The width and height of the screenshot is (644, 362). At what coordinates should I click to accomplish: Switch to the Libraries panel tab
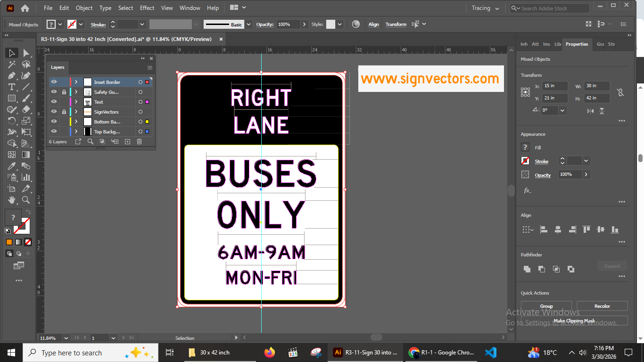coord(557,44)
